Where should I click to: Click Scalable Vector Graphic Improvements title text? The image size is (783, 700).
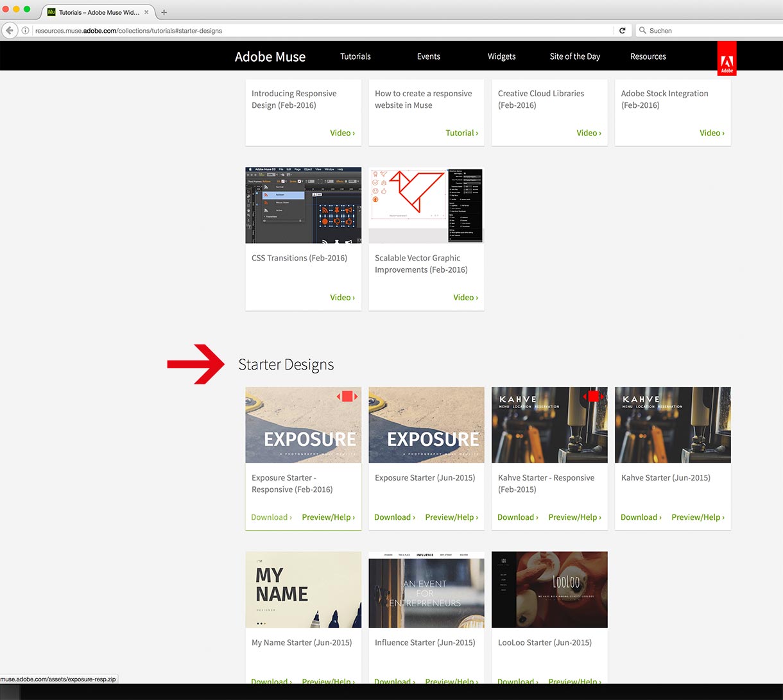tap(421, 264)
